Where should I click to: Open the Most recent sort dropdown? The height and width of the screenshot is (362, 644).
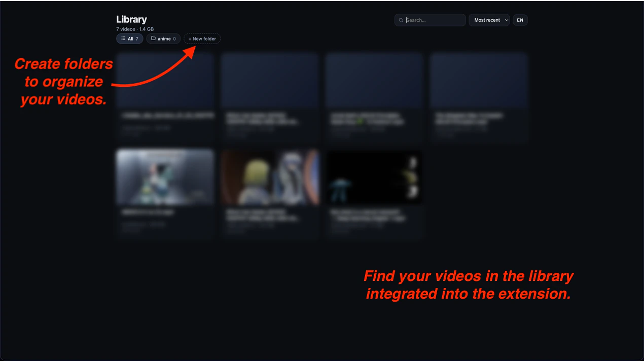point(489,20)
